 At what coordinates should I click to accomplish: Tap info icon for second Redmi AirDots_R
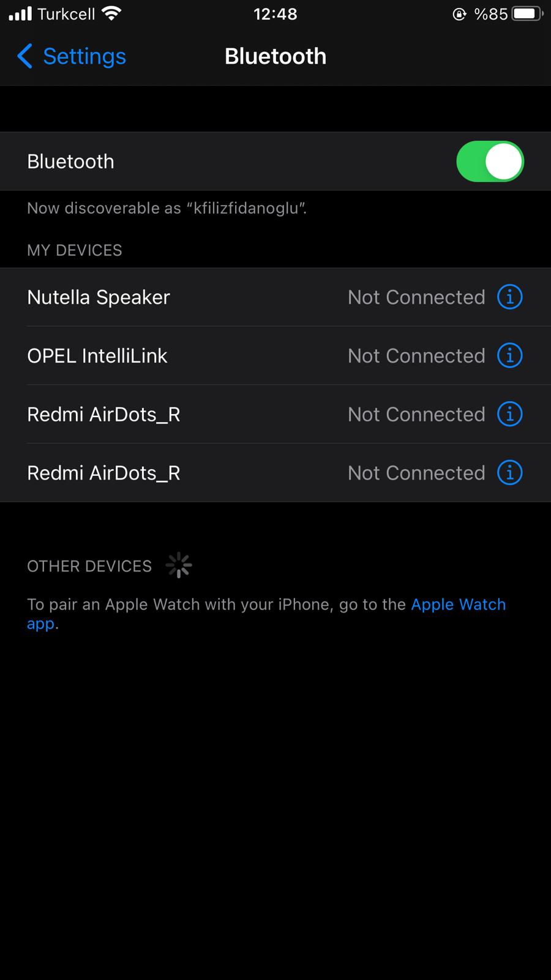pos(509,473)
